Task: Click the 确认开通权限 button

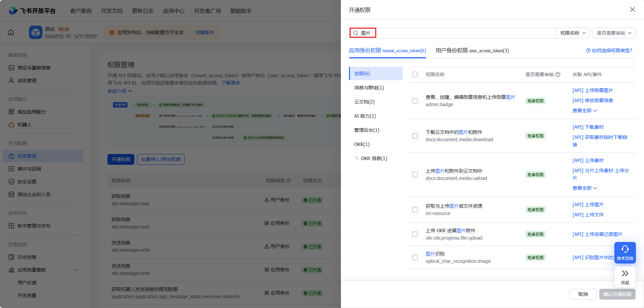Action: tap(617, 294)
